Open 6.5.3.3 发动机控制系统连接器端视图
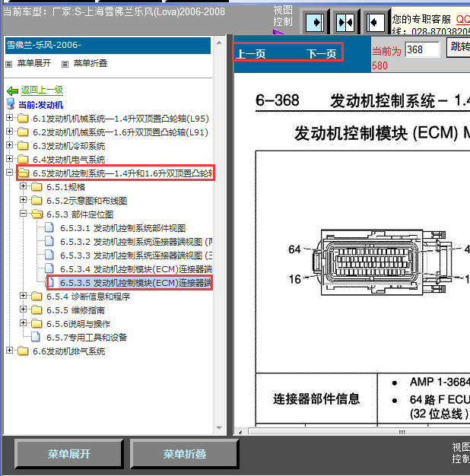 136,255
